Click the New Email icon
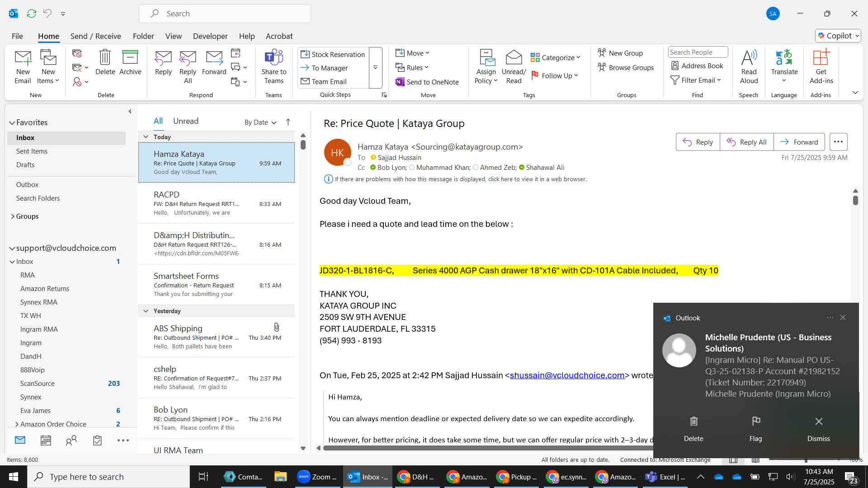This screenshot has height=488, width=868. [23, 67]
